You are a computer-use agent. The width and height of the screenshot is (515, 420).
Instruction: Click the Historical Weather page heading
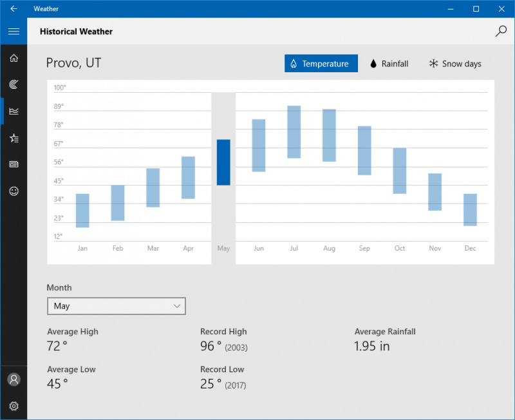click(76, 32)
